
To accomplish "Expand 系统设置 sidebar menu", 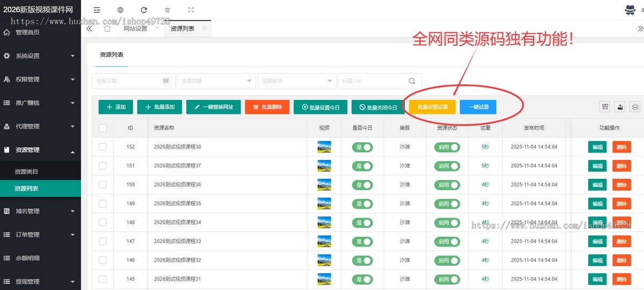I will (40, 56).
